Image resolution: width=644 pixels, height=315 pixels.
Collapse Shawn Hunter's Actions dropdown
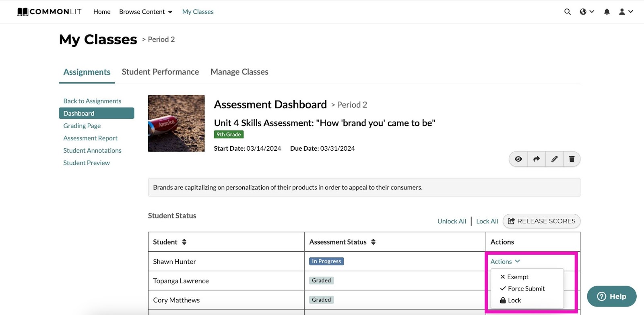click(505, 261)
